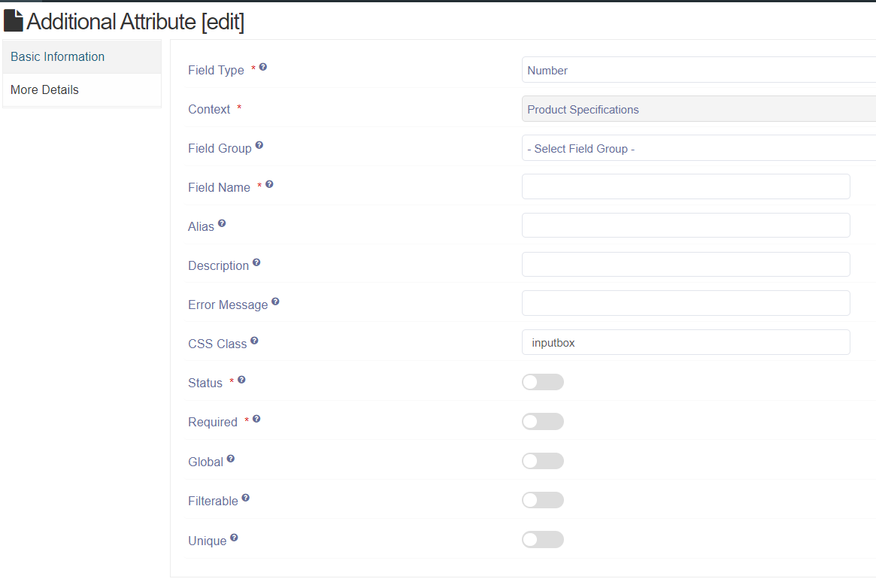The image size is (876, 588).
Task: Click the help icon next to Filterable
Action: tap(246, 498)
